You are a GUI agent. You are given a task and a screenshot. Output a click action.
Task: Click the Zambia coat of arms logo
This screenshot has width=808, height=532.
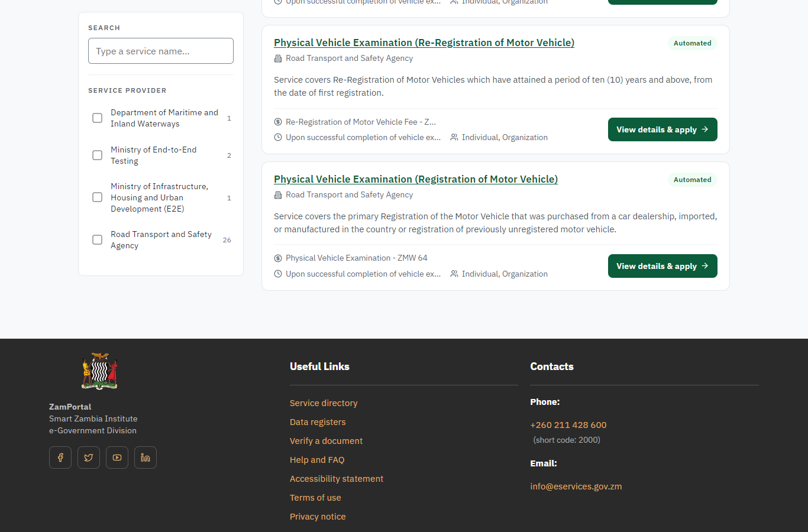(99, 371)
